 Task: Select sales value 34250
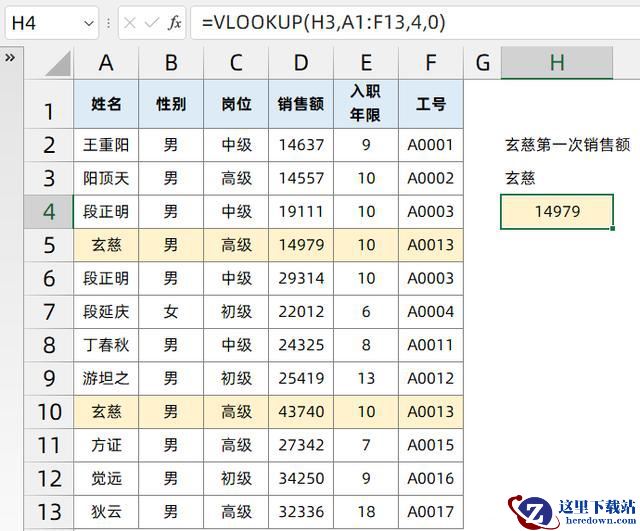[301, 479]
